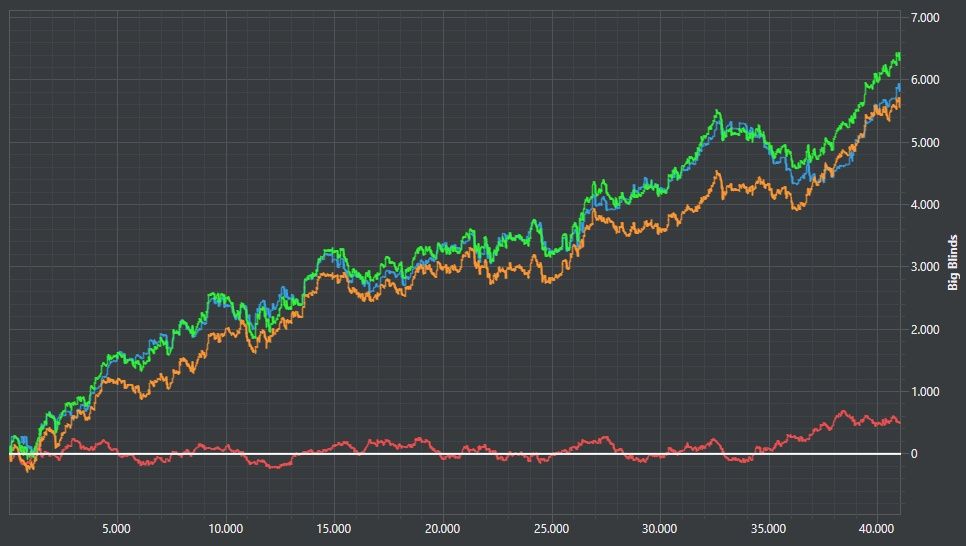
Task: Click the green line's final peak at far right
Action: [897, 54]
